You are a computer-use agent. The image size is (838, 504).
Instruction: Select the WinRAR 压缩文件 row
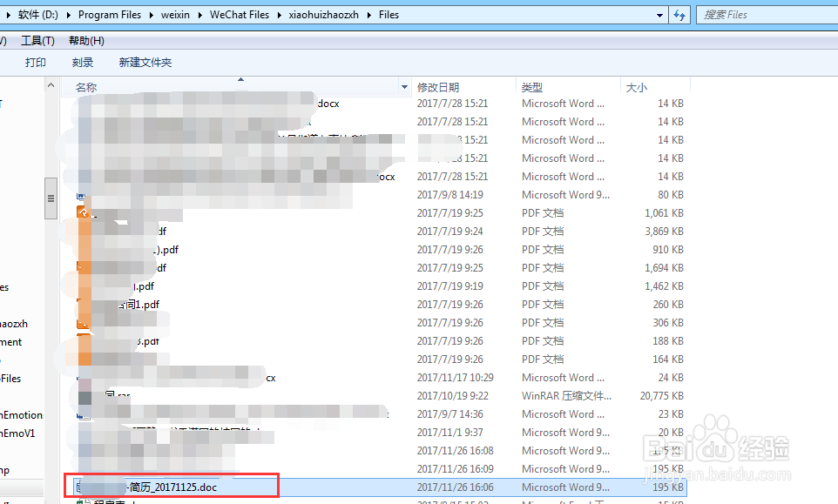point(380,395)
